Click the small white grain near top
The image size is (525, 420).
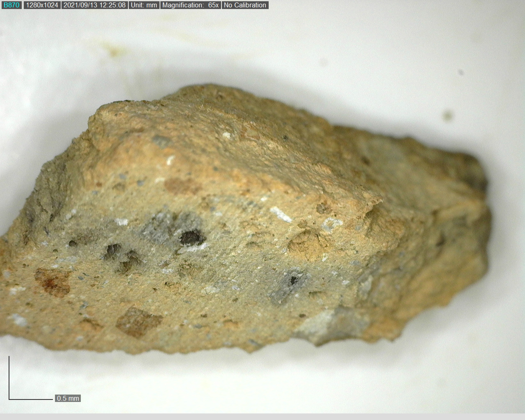[226, 135]
